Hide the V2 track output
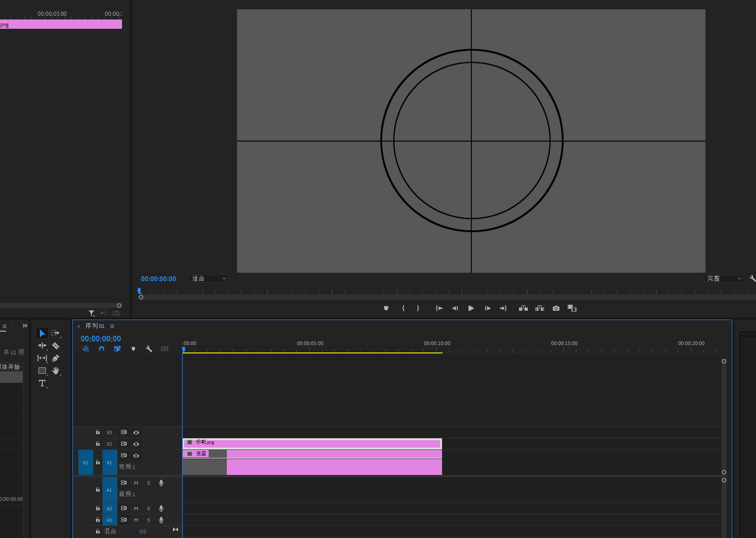The image size is (756, 538). 136,444
